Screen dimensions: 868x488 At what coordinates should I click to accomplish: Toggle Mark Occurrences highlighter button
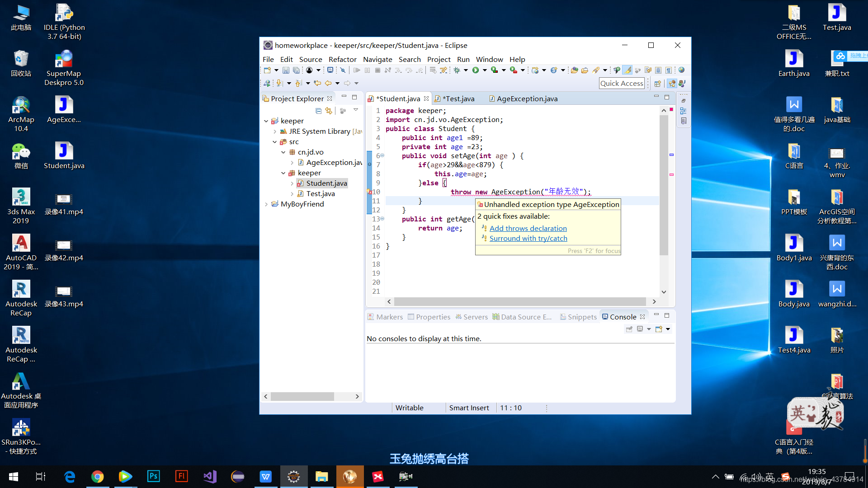point(627,70)
